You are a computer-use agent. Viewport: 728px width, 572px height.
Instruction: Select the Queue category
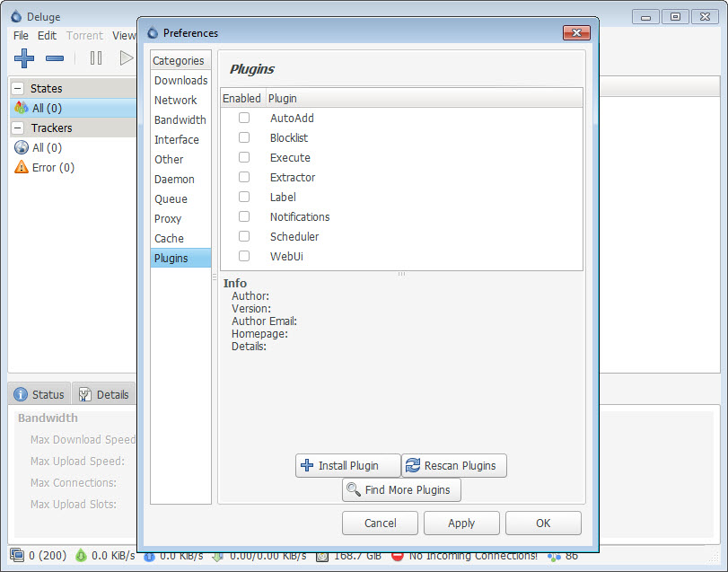click(x=180, y=198)
